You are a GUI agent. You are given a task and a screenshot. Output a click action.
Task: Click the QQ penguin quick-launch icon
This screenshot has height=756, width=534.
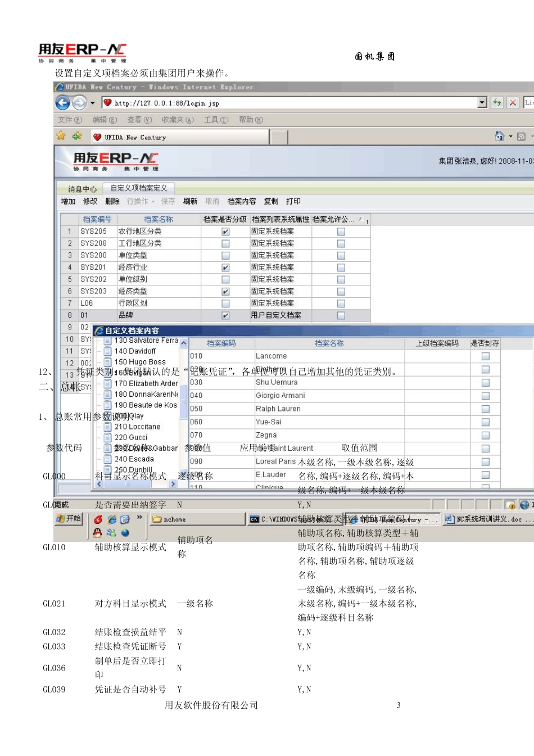[x=98, y=532]
